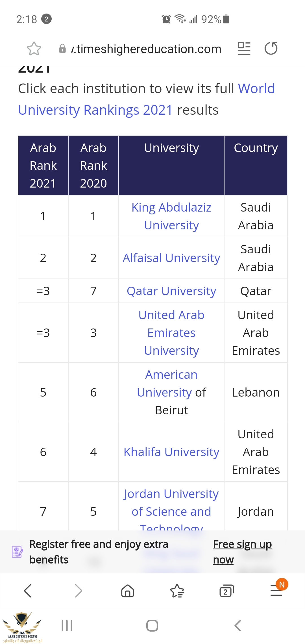
Task: Open King Abdulaziz University link
Action: click(171, 216)
